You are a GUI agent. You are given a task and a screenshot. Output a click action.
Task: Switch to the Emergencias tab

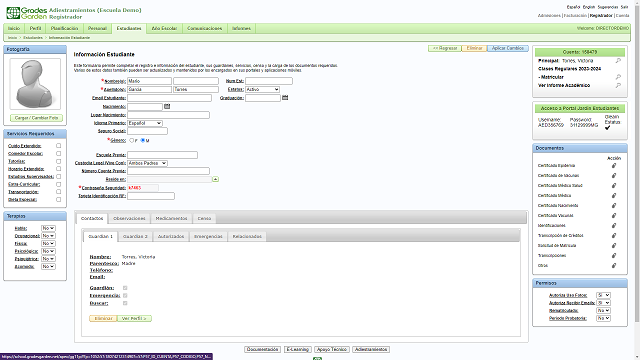208,236
